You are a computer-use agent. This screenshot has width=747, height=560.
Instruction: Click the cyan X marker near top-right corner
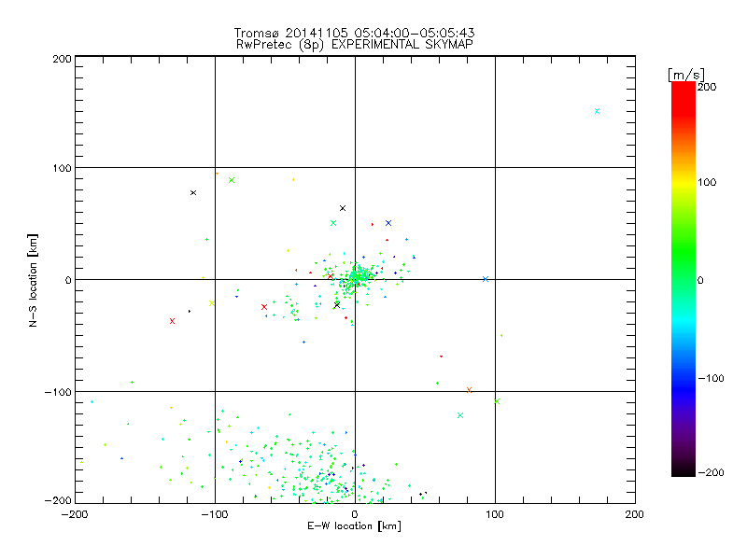click(597, 111)
